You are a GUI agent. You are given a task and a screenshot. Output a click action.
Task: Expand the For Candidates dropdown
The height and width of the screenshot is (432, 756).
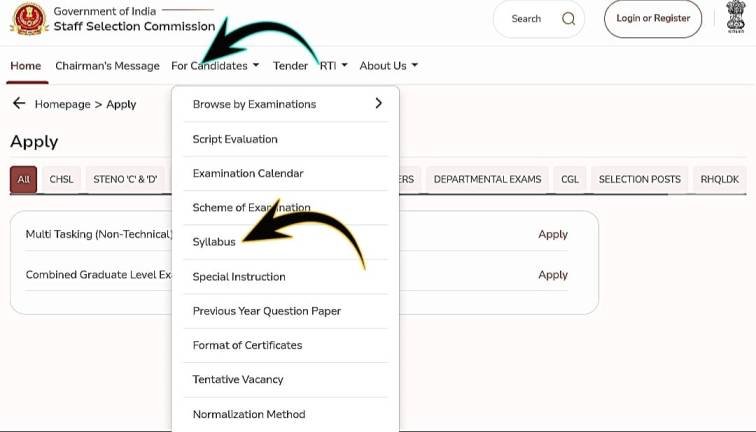click(x=215, y=66)
